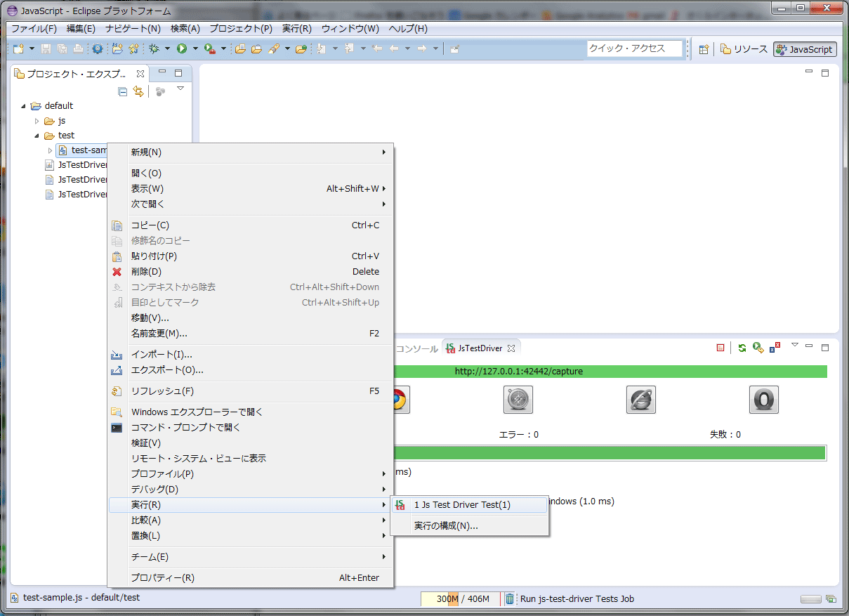Open the ファイル(F) menu

click(34, 29)
